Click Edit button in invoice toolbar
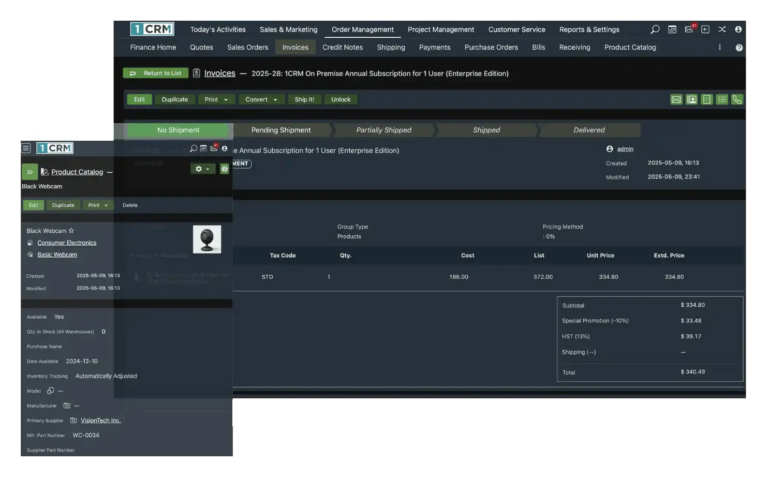This screenshot has height=477, width=768. [139, 99]
